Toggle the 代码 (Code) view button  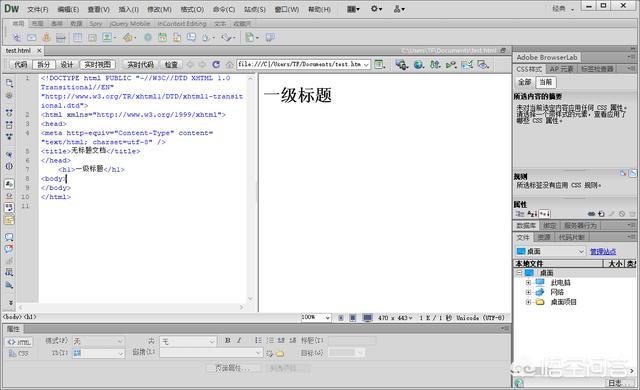21,64
